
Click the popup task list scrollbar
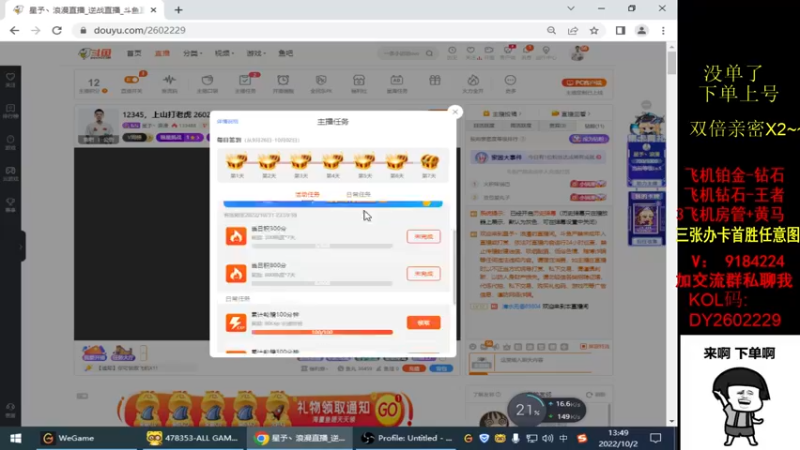pos(454,265)
